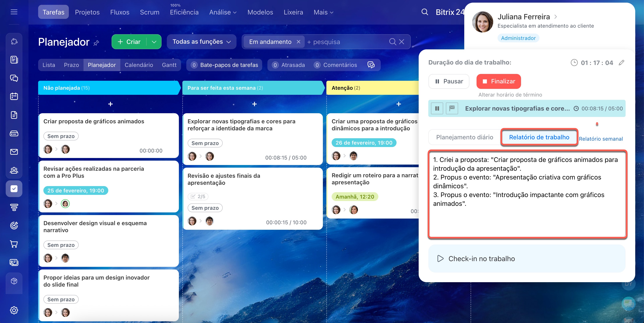Open settings gear in left sidebar

coord(14,310)
